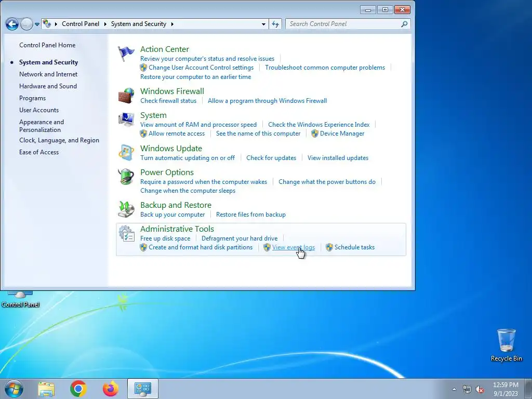This screenshot has width=532, height=399.
Task: Click Change when the computer sleeps
Action: pyautogui.click(x=188, y=191)
